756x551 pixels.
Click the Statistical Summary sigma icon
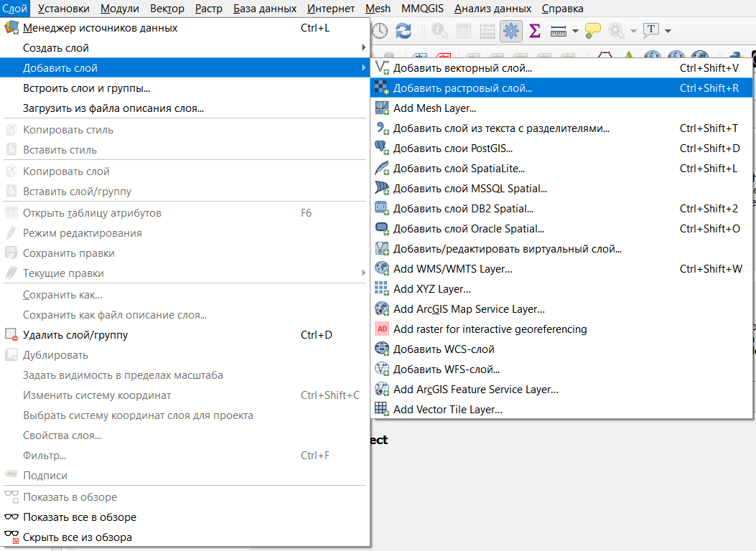535,31
